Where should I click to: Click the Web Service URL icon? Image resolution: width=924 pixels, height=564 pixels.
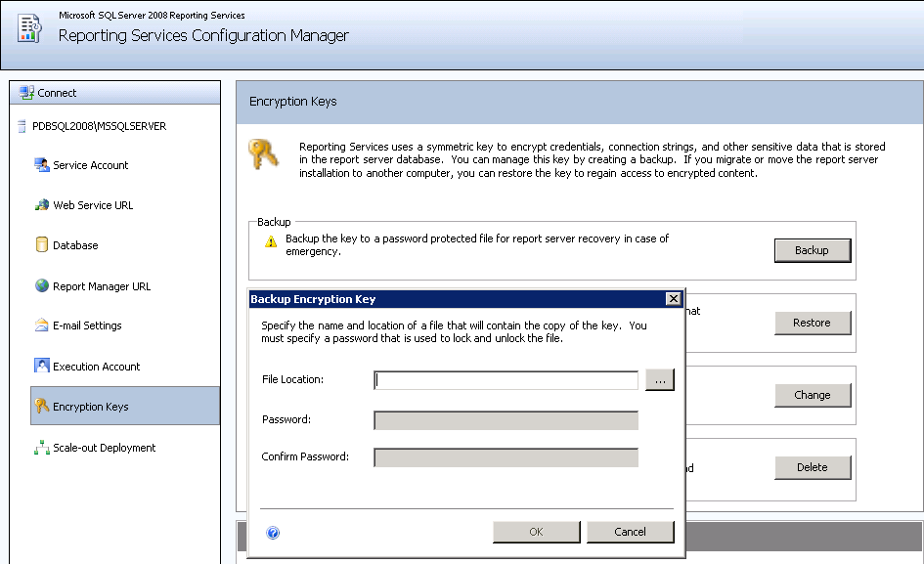tap(41, 205)
